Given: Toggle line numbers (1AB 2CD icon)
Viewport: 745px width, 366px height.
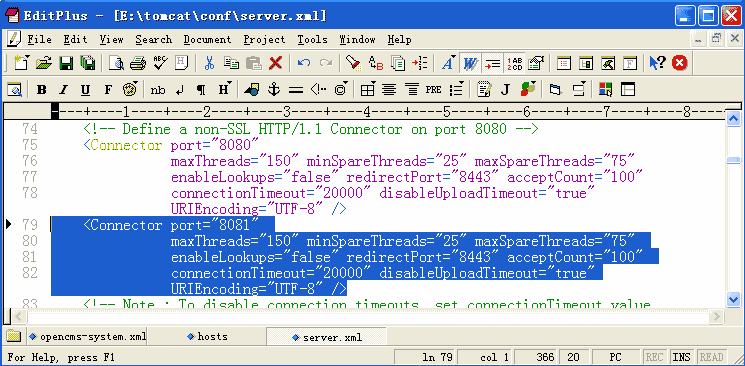Looking at the screenshot, I should tap(514, 63).
